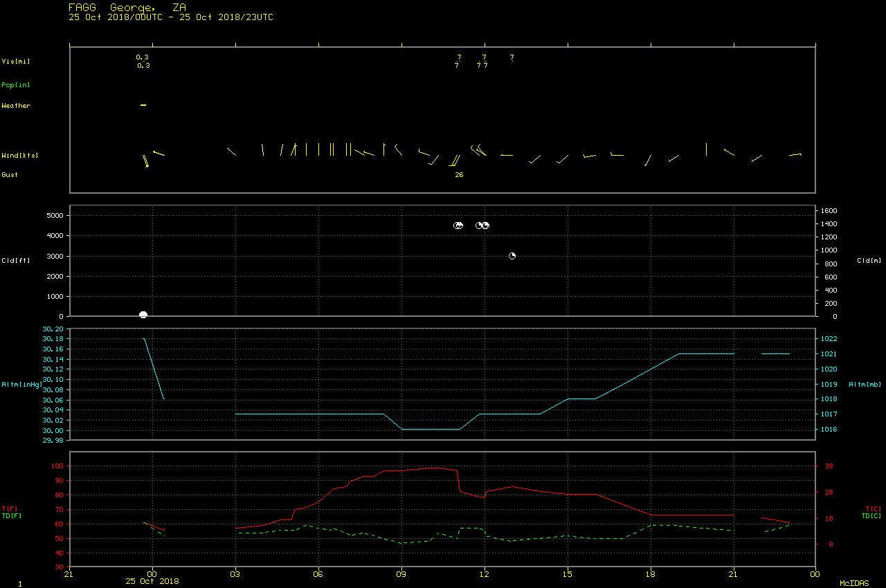This screenshot has height=588, width=886.
Task: Select the '2000' cloud height tick
Action: [55, 277]
